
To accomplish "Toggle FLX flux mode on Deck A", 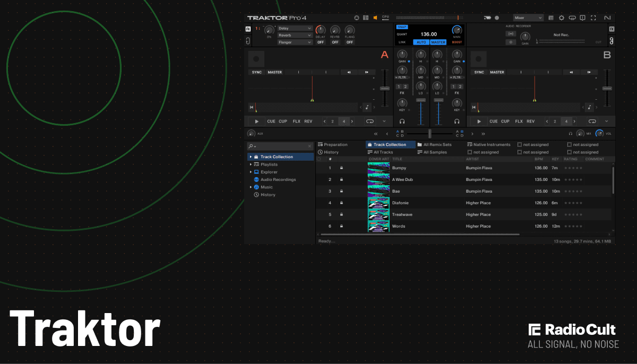I will click(297, 122).
